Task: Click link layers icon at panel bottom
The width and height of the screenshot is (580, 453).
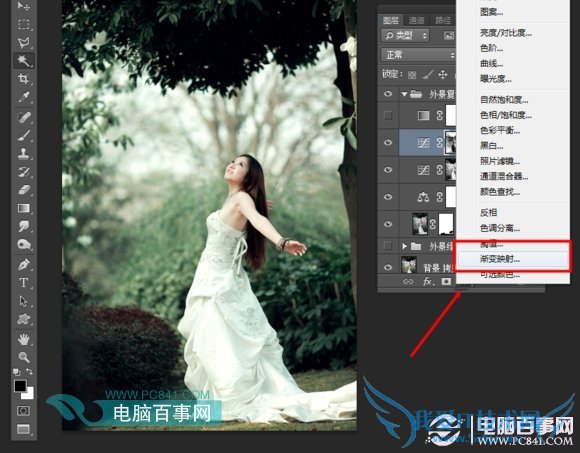Action: point(408,282)
